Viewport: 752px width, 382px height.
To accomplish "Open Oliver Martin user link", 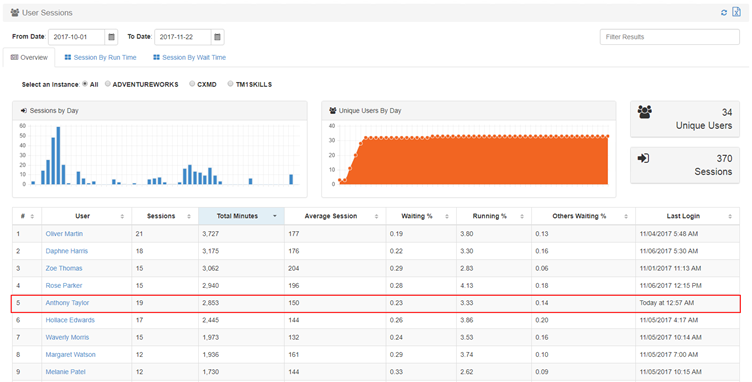I will [64, 234].
